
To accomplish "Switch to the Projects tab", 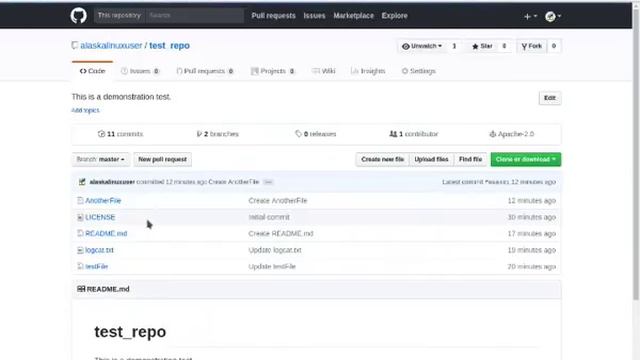I will (x=273, y=71).
